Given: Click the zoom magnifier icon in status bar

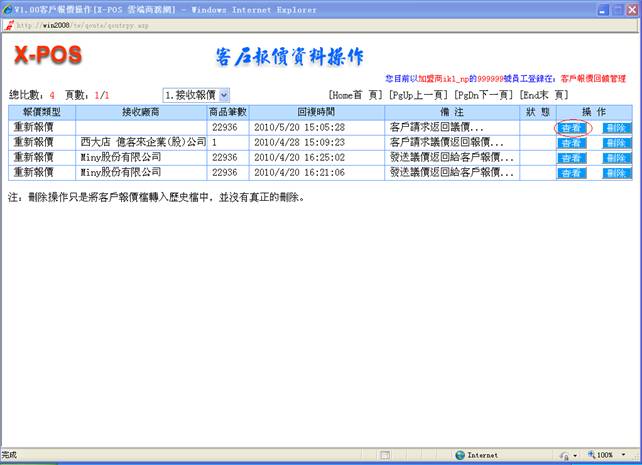Looking at the screenshot, I should [590, 454].
